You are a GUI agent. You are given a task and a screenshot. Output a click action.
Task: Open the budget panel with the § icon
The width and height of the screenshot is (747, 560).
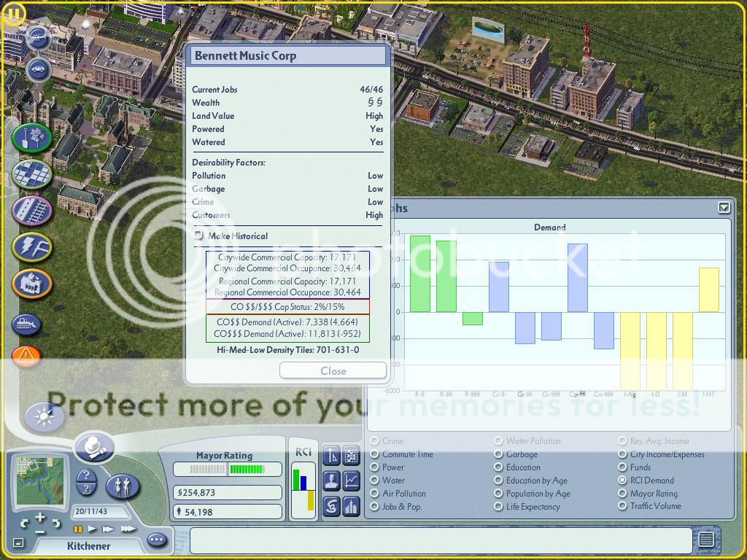click(331, 505)
